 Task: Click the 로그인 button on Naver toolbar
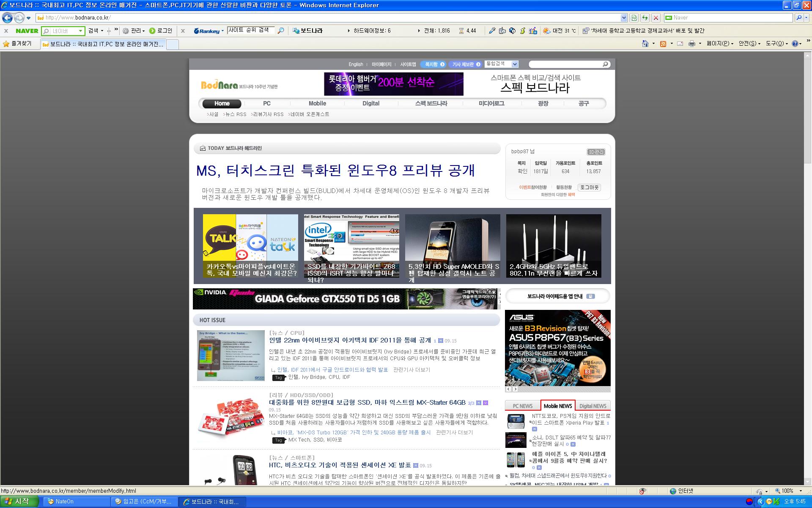click(161, 30)
